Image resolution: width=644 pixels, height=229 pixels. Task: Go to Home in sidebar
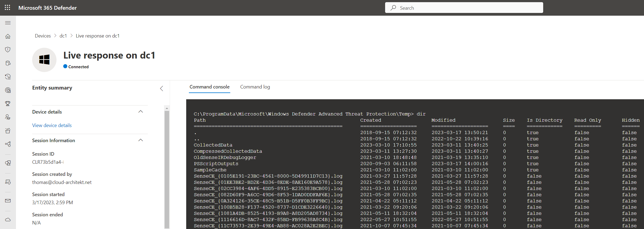[8, 36]
